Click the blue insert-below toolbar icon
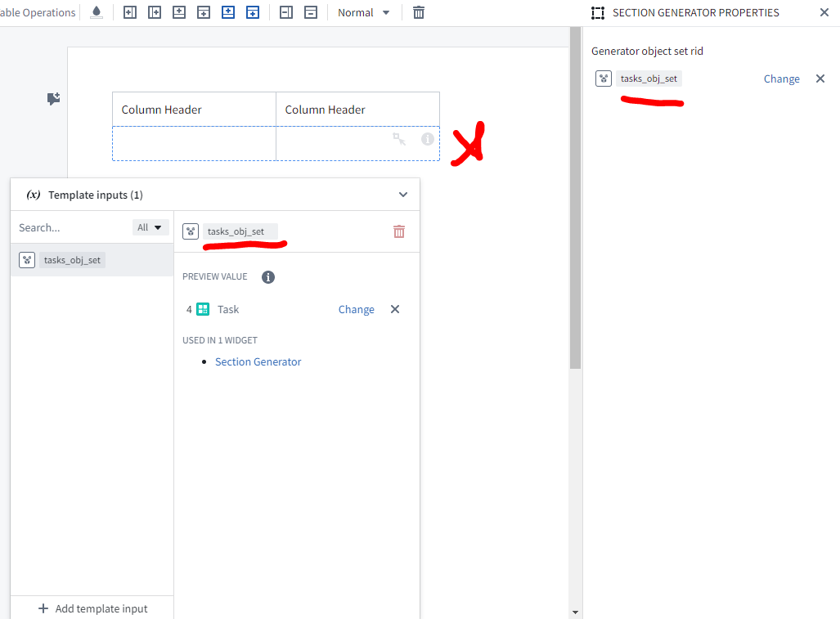This screenshot has height=619, width=840. [253, 12]
